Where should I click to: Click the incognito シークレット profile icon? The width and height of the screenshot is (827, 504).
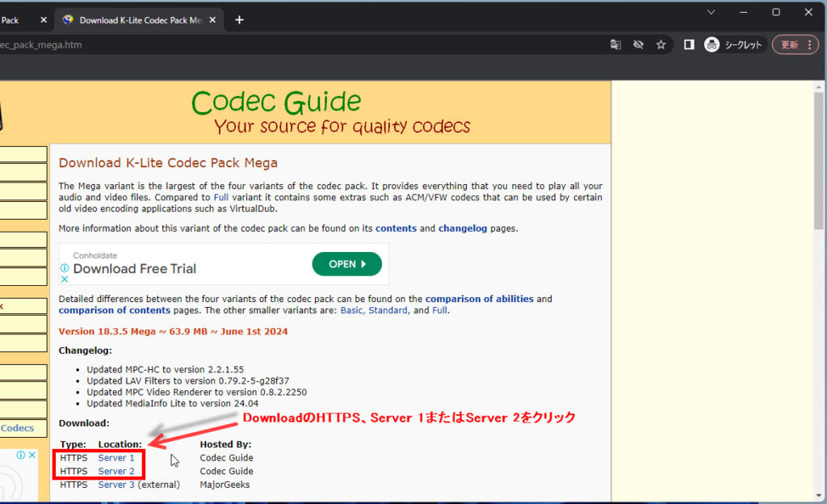[733, 45]
